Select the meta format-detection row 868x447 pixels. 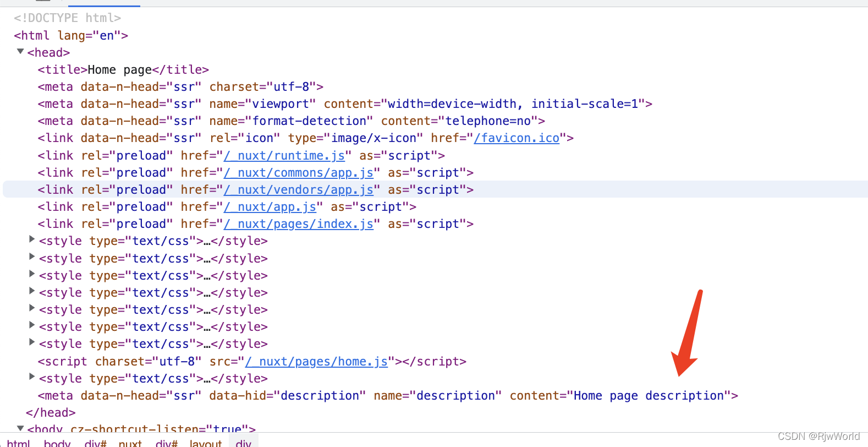[x=292, y=121]
